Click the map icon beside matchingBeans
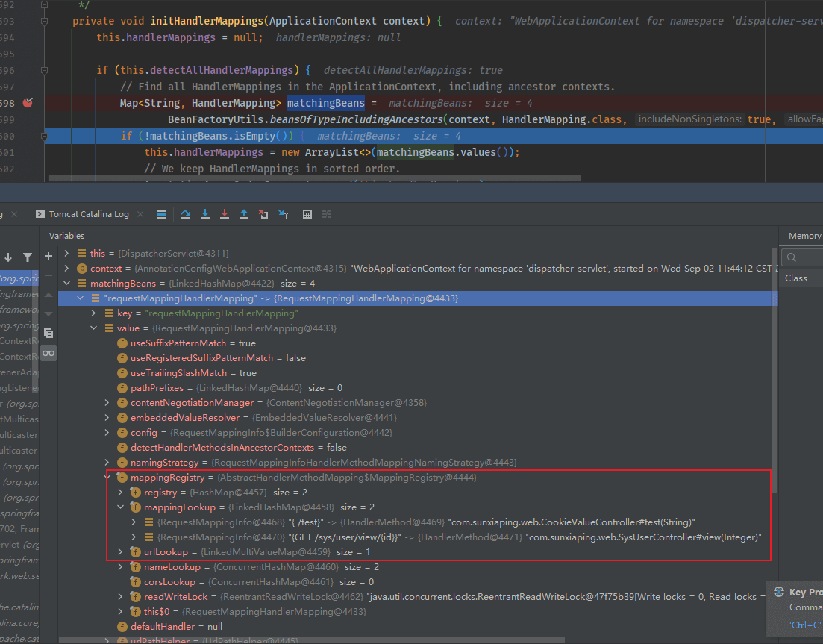 coord(82,284)
